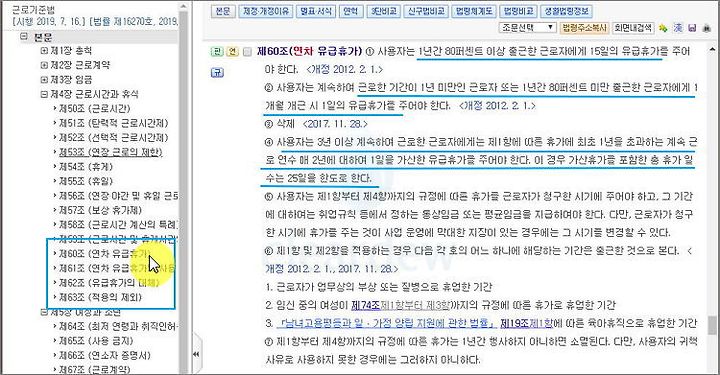Select 제65조 (사용 금지) in tree
This screenshot has height=375, width=720.
96,341
